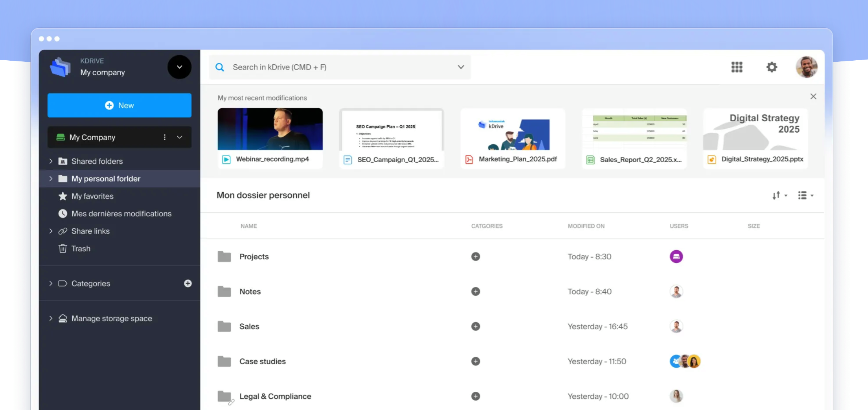
Task: Open the My Company three-dot menu
Action: click(x=165, y=137)
